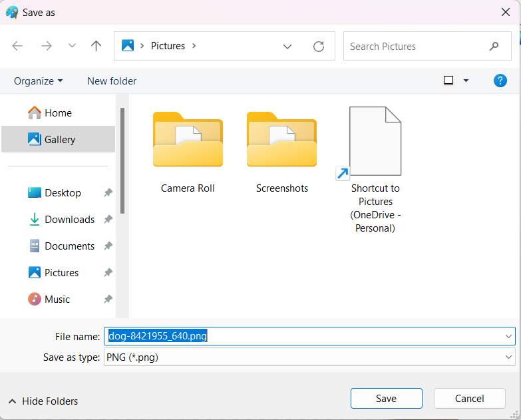
Task: Open the Organize menu
Action: coord(39,81)
